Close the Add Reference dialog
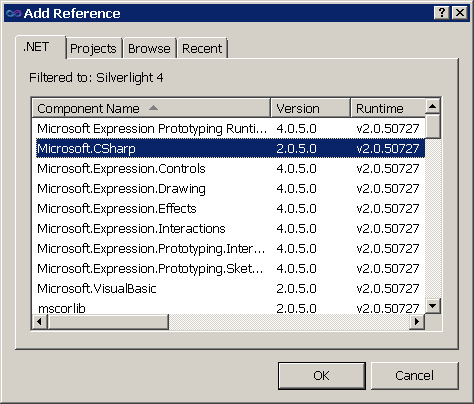Screen dimensions: 474x404 click(x=460, y=13)
